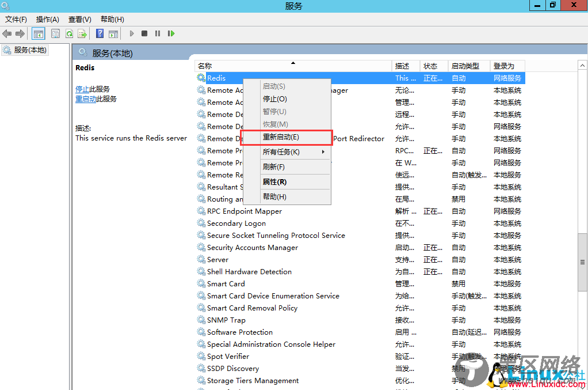The height and width of the screenshot is (390, 588).
Task: Open the 查看(V) menu
Action: pos(80,20)
